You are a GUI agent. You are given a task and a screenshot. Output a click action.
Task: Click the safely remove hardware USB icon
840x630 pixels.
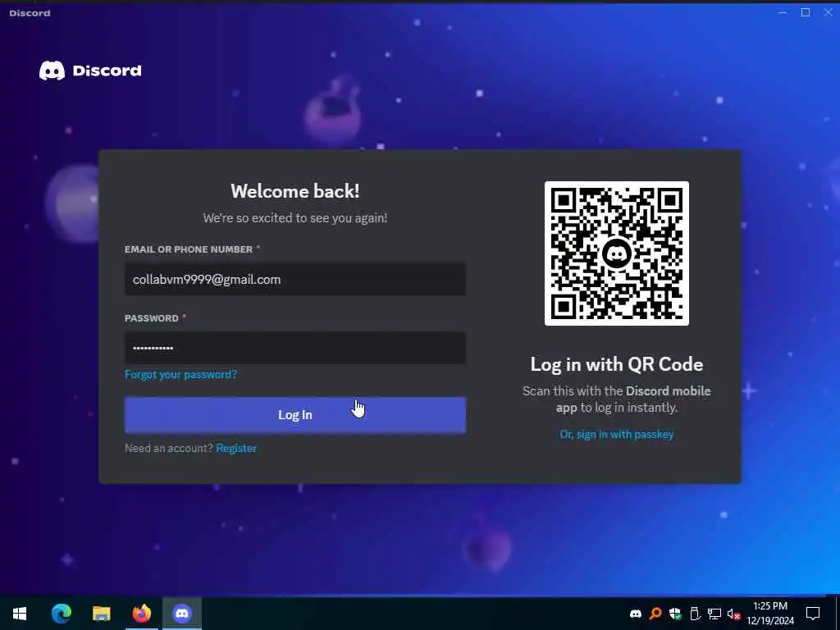[x=695, y=614]
